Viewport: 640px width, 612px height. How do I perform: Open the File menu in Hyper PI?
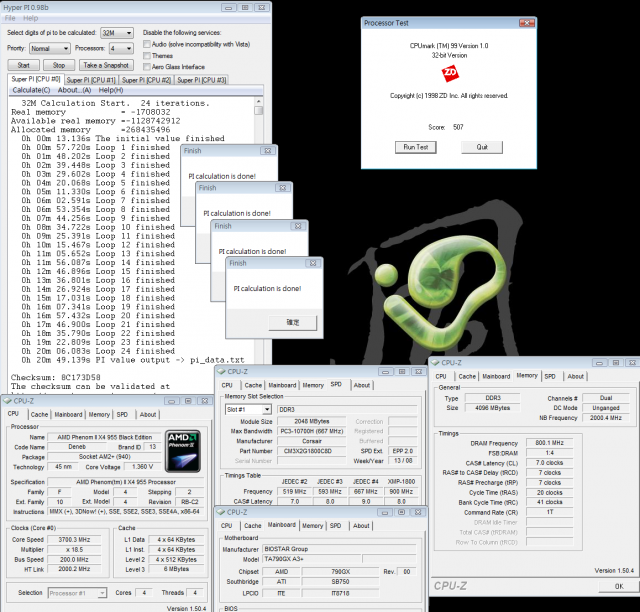[10, 18]
